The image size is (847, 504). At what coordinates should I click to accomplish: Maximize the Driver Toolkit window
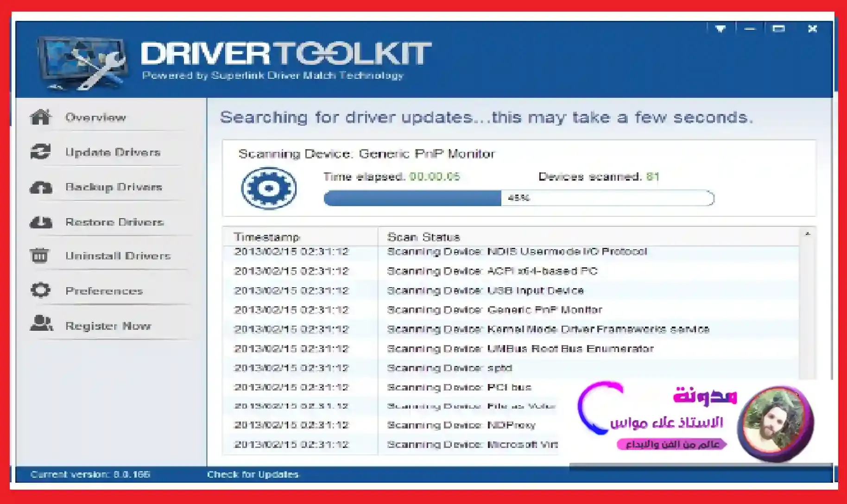coord(778,29)
